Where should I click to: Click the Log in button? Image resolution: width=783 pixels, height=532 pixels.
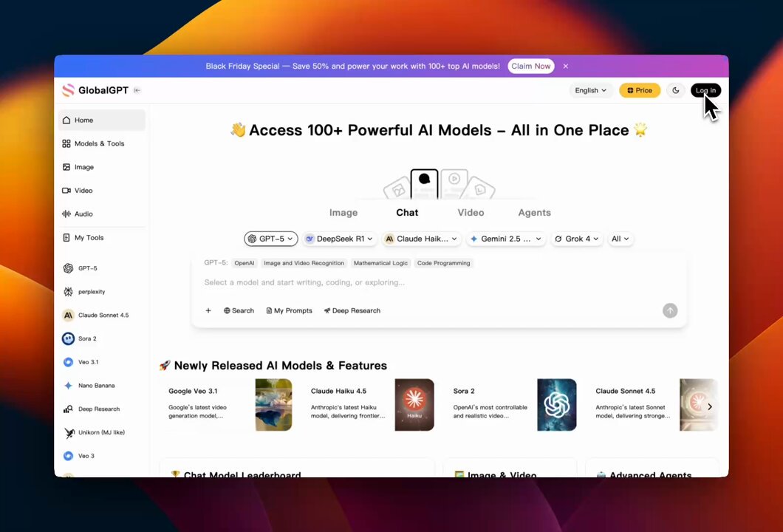(x=705, y=90)
